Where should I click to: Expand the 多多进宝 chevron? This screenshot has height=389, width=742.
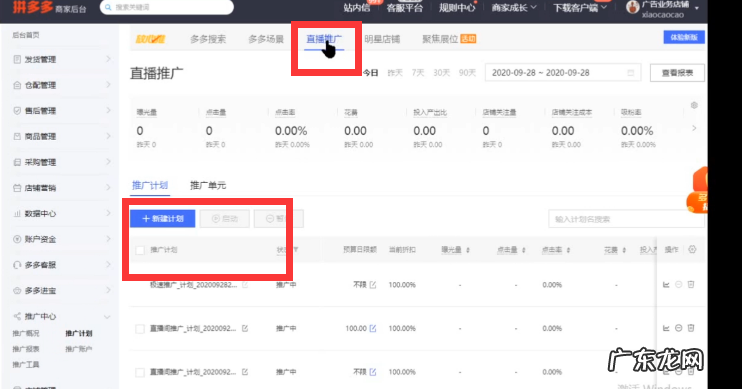(108, 290)
